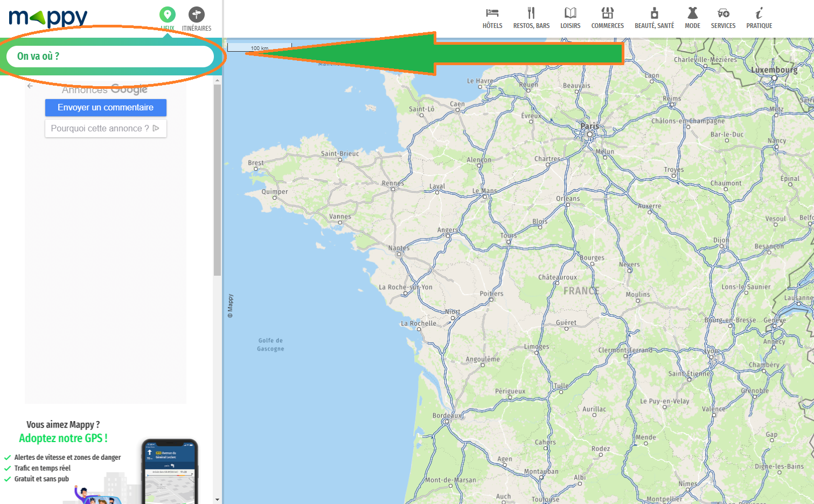814x504 pixels.
Task: Click the 100 km scale bar
Action: click(x=260, y=47)
